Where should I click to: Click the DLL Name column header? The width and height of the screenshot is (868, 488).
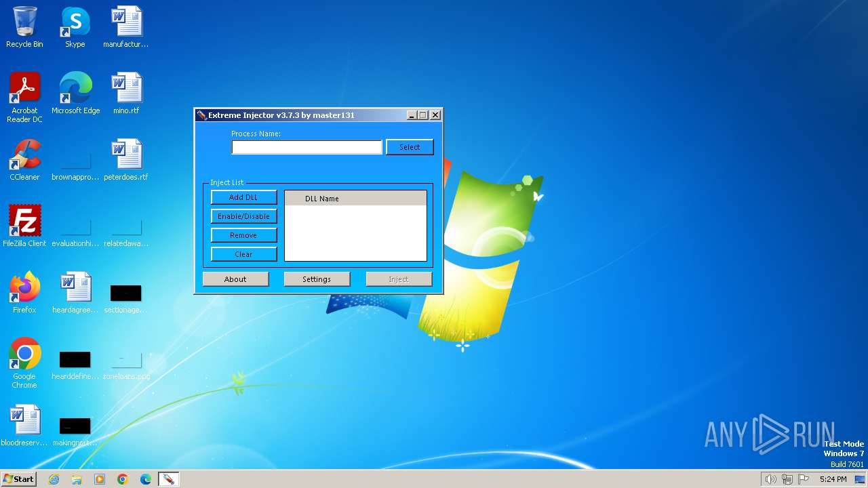[x=355, y=198]
